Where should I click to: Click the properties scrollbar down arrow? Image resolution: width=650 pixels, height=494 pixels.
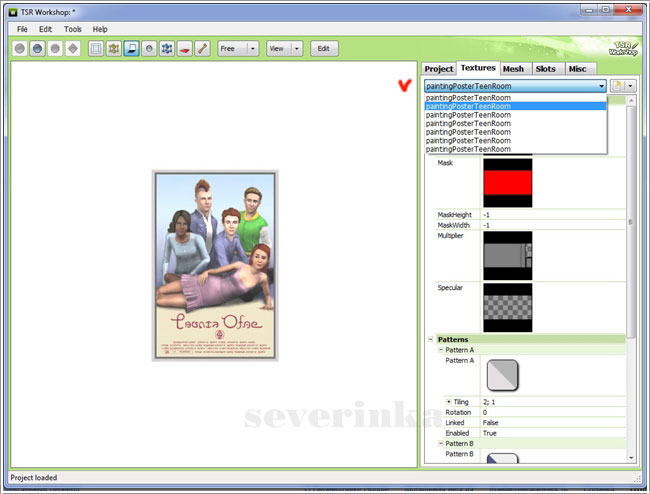point(631,458)
